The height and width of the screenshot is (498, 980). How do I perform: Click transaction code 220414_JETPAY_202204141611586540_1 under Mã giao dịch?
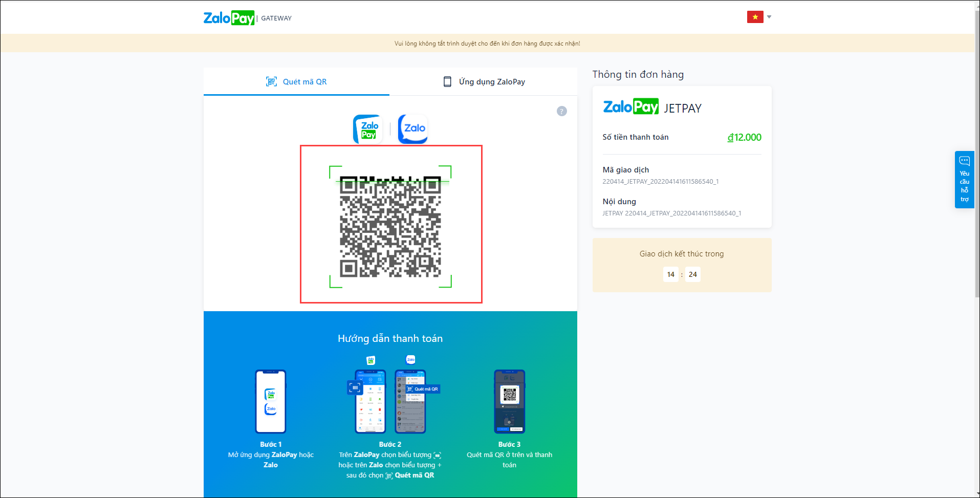click(661, 182)
